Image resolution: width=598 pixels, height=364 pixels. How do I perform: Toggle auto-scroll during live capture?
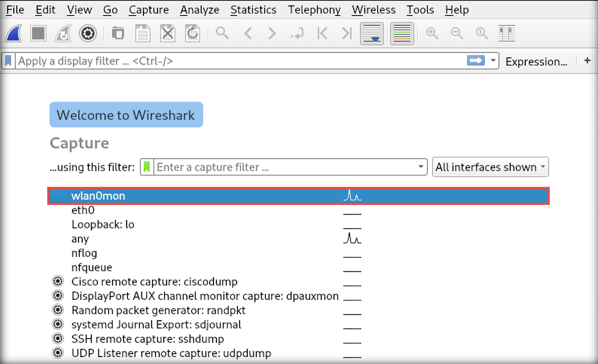[x=372, y=33]
